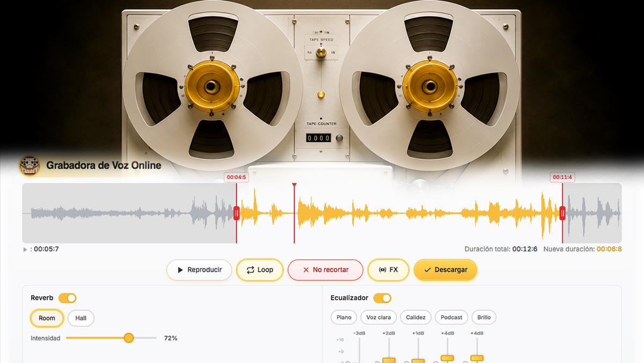Turn off the Ecualizador toggle switch
The image size is (644, 363).
(382, 298)
